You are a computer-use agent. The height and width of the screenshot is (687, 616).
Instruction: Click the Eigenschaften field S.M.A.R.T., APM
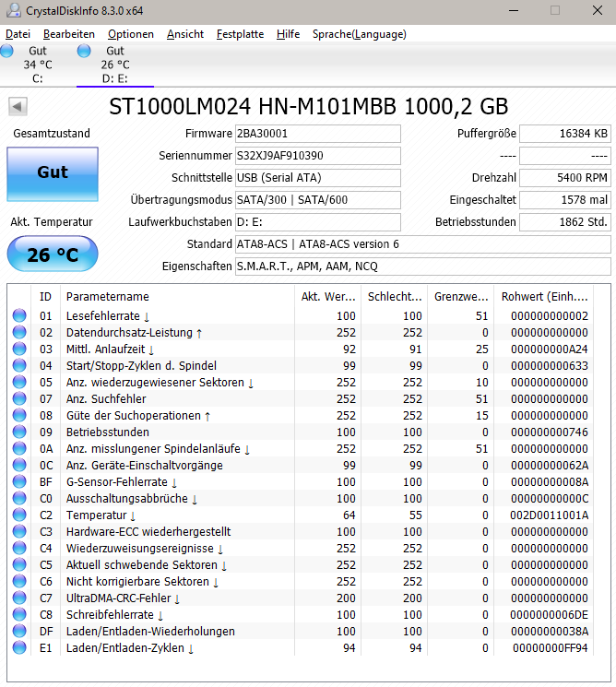(422, 266)
